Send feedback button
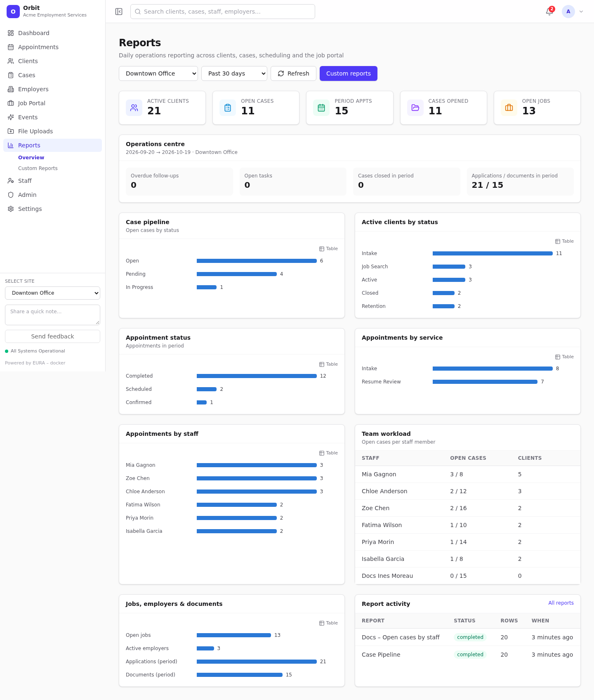The height and width of the screenshot is (700, 594). point(52,336)
